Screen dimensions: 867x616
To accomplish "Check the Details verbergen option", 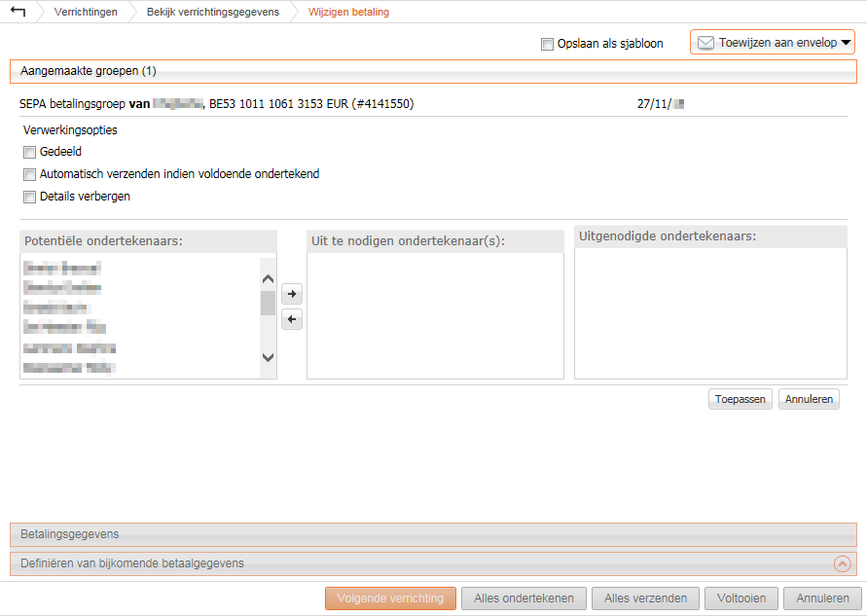I will pos(29,197).
